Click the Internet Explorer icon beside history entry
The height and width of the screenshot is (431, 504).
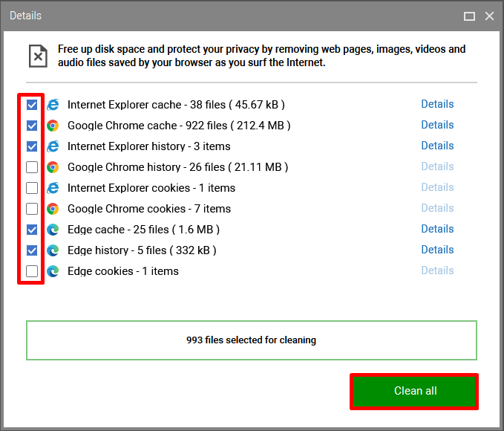[53, 146]
